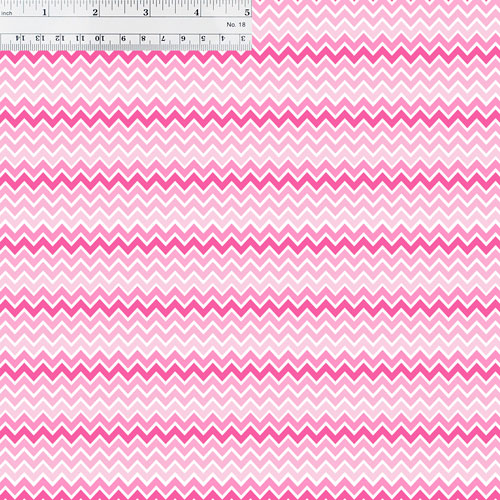Screen dimensions: 500x500
Task: Click the 14 cm mark on the ruler
Action: point(21,39)
